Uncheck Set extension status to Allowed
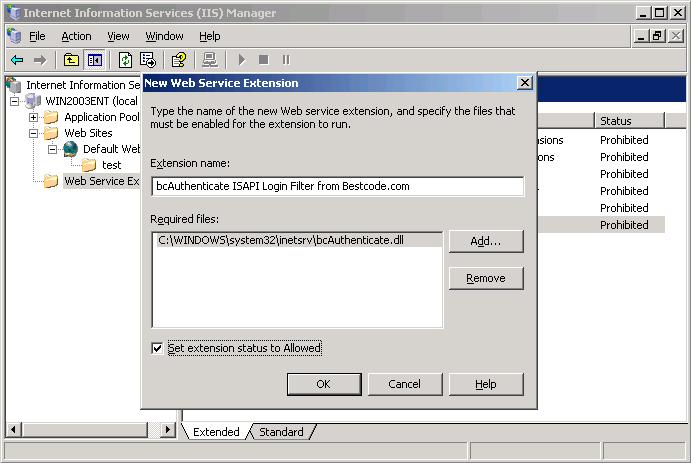 [157, 348]
